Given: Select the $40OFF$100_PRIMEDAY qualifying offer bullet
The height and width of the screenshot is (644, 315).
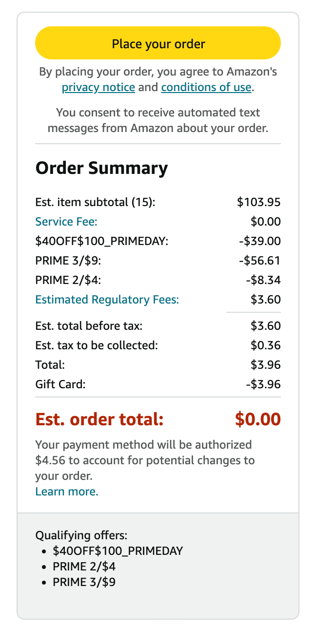Looking at the screenshot, I should (x=117, y=551).
